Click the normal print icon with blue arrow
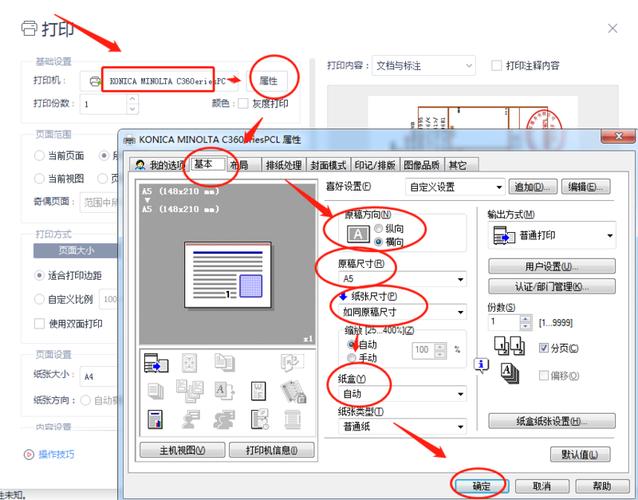 click(x=156, y=362)
